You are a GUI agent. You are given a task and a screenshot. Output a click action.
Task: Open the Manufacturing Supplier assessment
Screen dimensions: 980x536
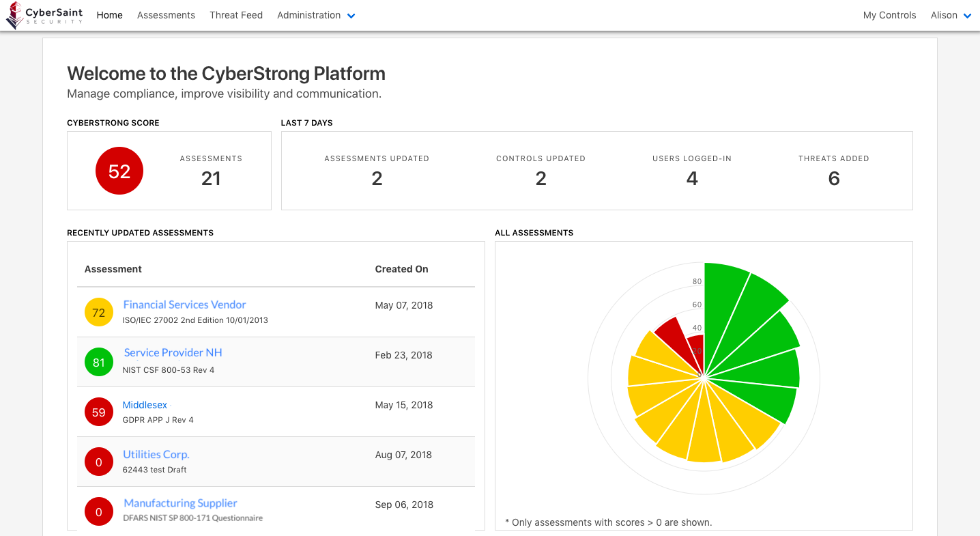180,503
